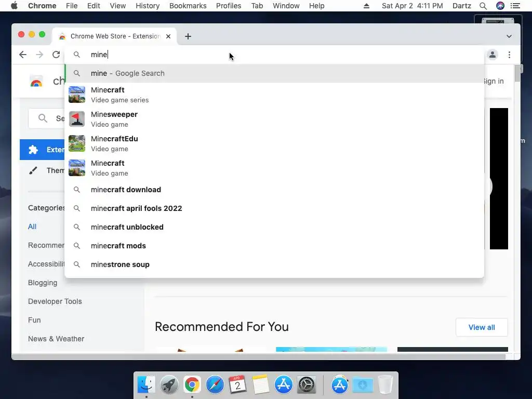Open the Apple menu

click(x=14, y=6)
